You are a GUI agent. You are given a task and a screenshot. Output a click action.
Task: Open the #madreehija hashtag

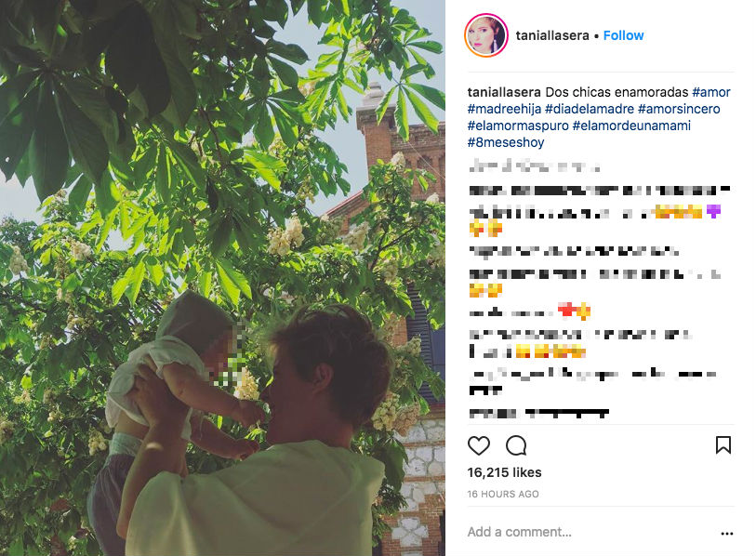point(504,109)
